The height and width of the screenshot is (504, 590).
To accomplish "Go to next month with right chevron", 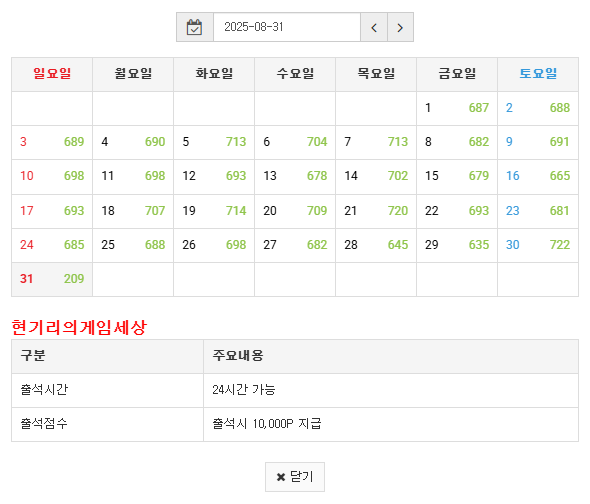I will (x=400, y=27).
